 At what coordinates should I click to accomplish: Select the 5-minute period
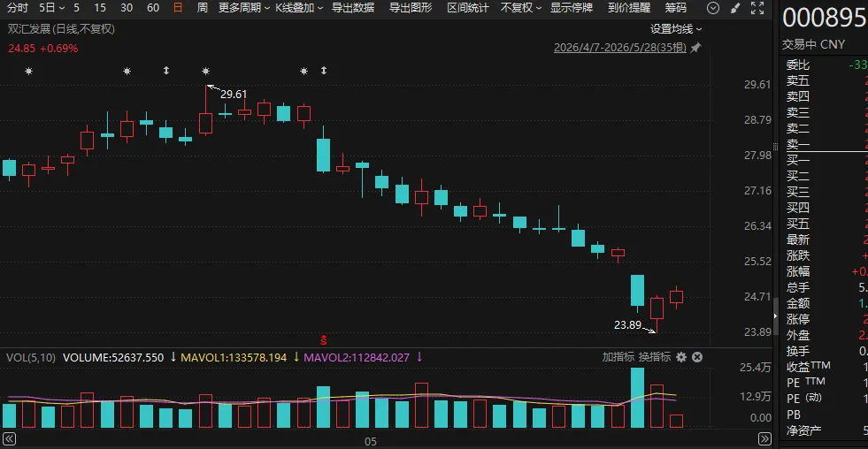(x=76, y=8)
